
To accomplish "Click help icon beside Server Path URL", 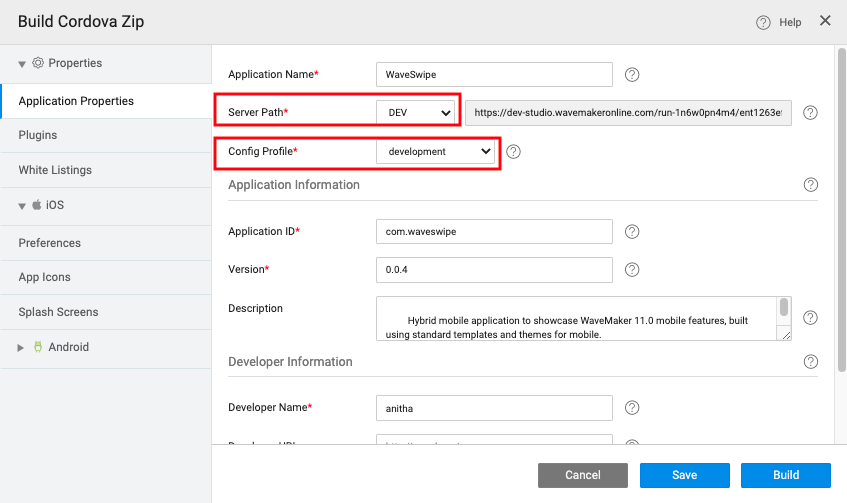I will 810,113.
